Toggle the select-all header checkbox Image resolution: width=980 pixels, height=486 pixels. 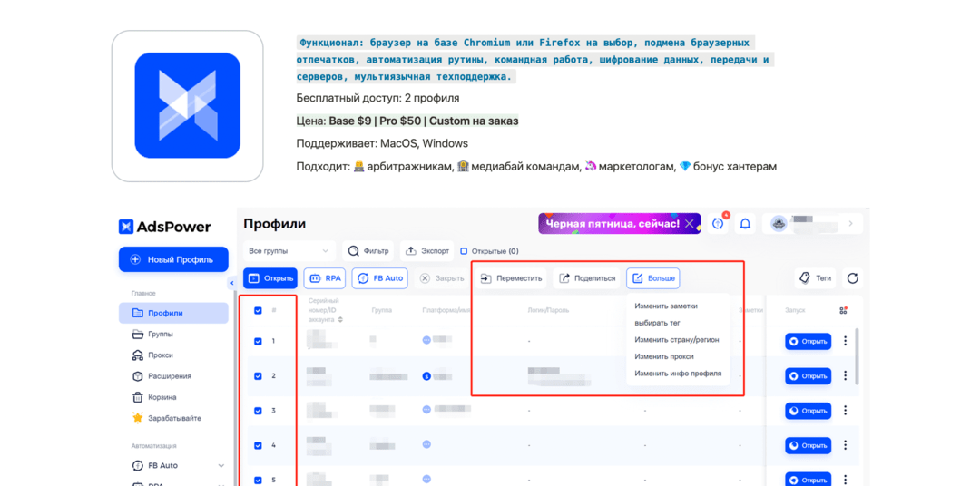(x=258, y=310)
